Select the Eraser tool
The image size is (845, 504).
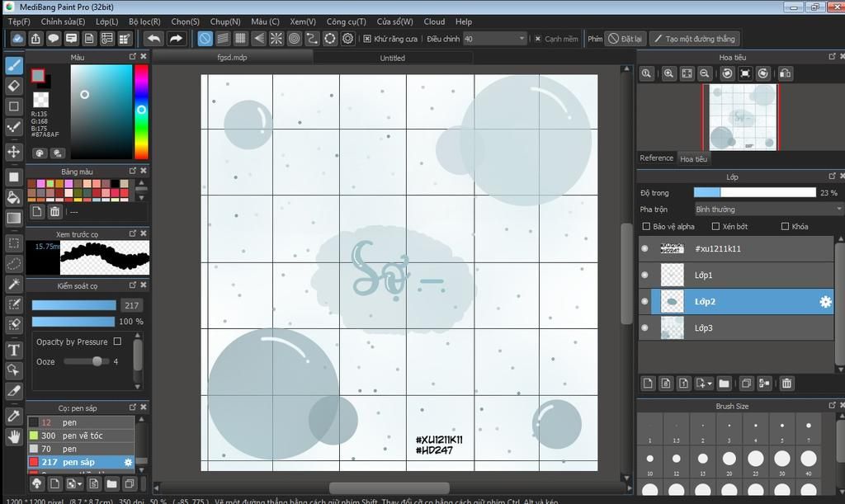point(14,86)
